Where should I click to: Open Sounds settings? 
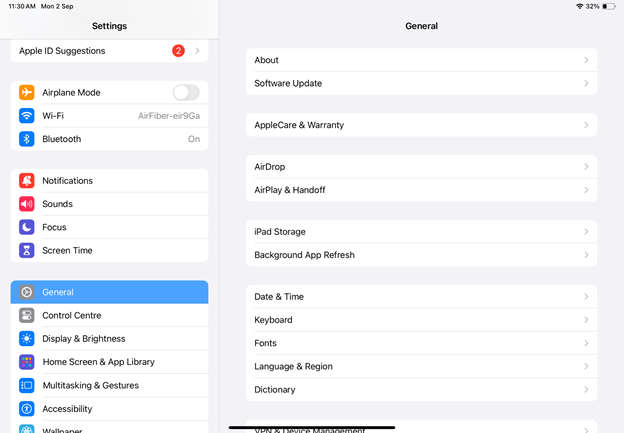[109, 204]
